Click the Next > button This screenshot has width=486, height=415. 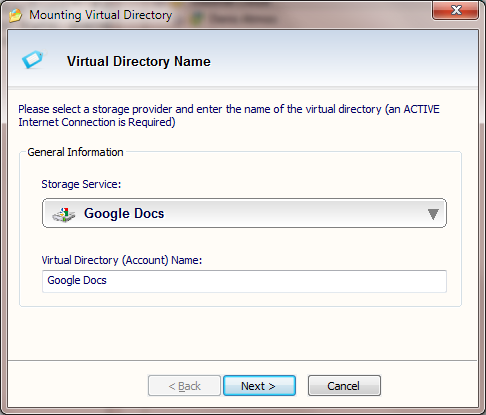(259, 386)
